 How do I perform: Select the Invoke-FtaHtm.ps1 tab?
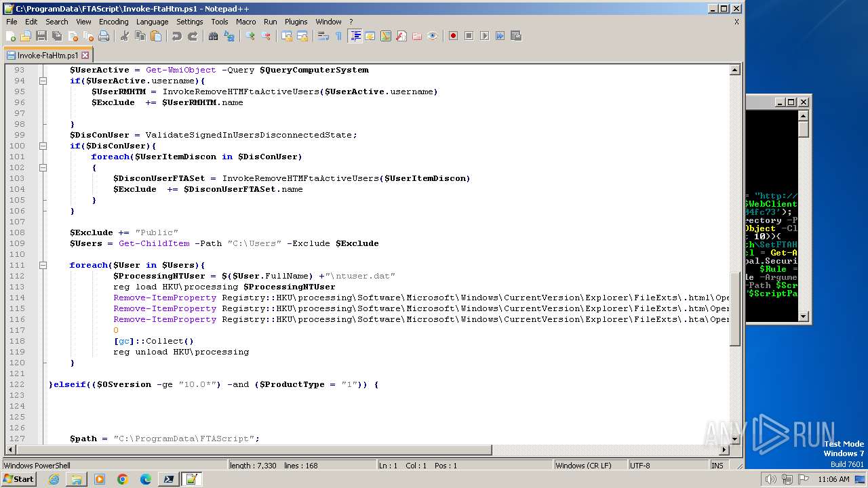47,56
